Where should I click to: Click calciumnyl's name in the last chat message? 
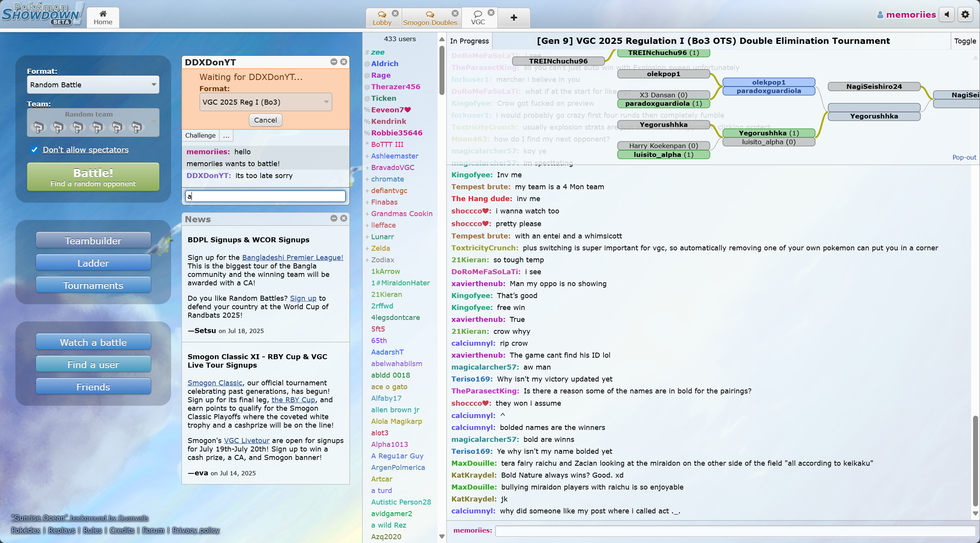[473, 511]
